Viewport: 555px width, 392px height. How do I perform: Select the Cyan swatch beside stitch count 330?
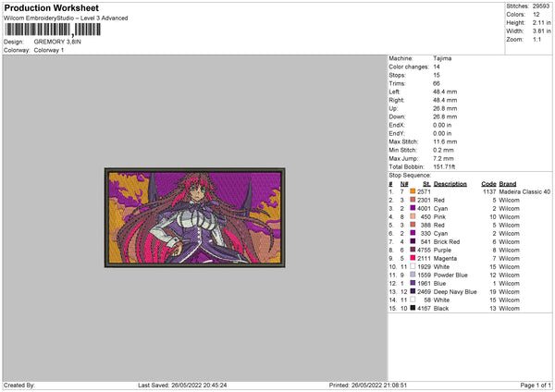(413, 233)
